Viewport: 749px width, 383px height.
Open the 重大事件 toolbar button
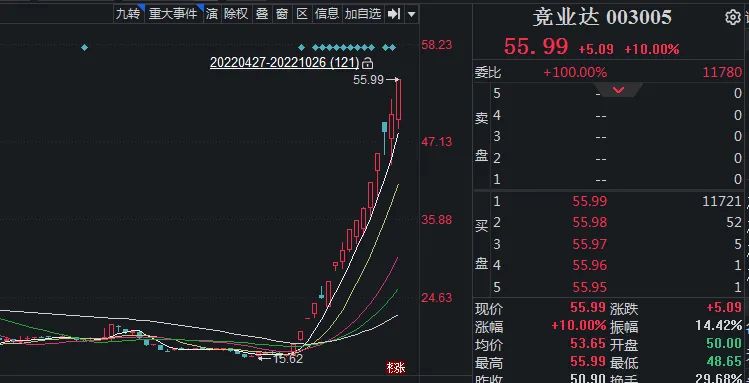pyautogui.click(x=174, y=14)
